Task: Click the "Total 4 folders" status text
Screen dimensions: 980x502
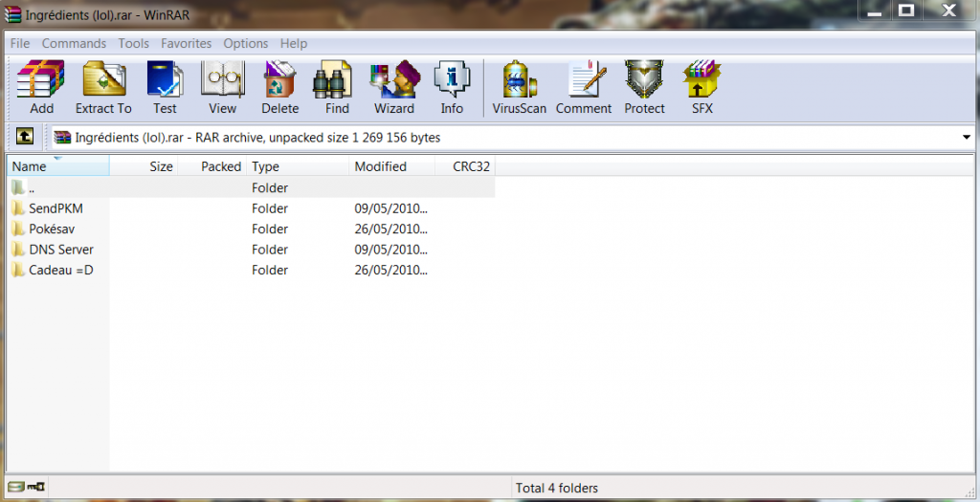Action: point(557,488)
